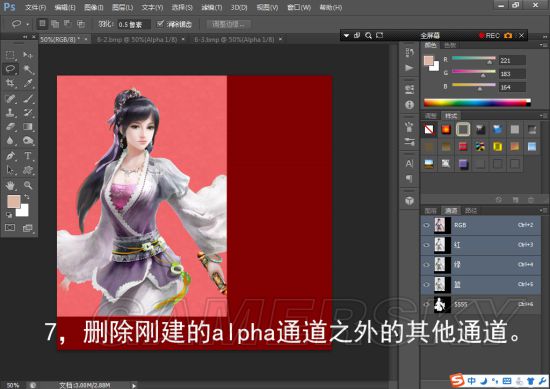Select the Path Selection tool
Viewport: 550px width, 389px height.
pos(10,170)
